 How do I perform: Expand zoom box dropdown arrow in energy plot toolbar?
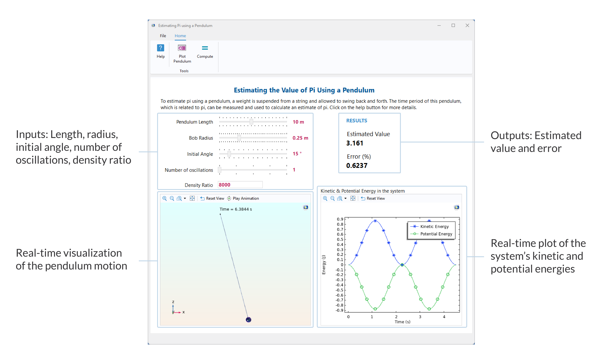[345, 198]
